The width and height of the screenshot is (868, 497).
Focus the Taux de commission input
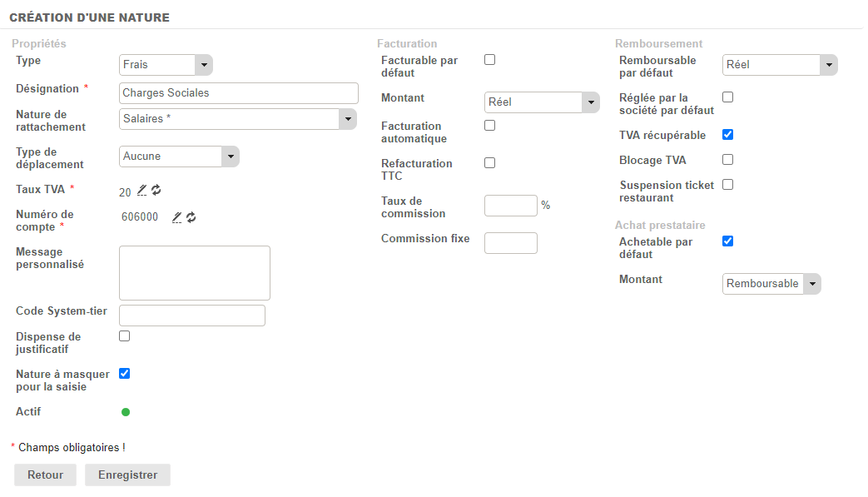(510, 206)
